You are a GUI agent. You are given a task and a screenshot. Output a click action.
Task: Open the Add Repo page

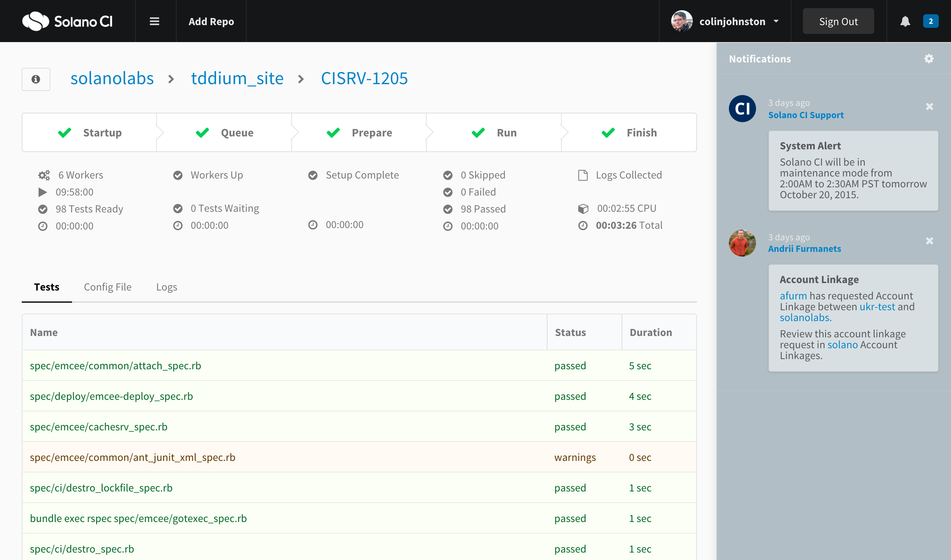211,21
